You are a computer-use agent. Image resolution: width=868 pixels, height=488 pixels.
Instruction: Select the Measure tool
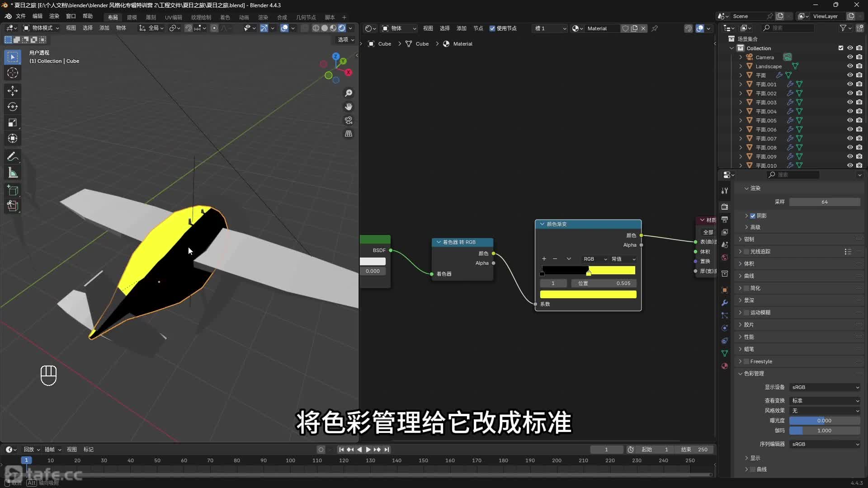click(13, 173)
